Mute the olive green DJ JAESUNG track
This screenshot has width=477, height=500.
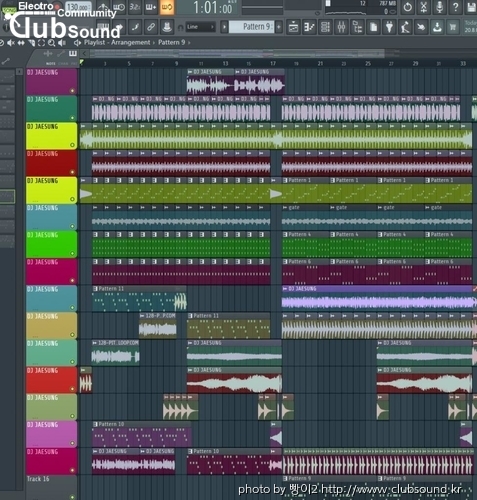pos(72,416)
